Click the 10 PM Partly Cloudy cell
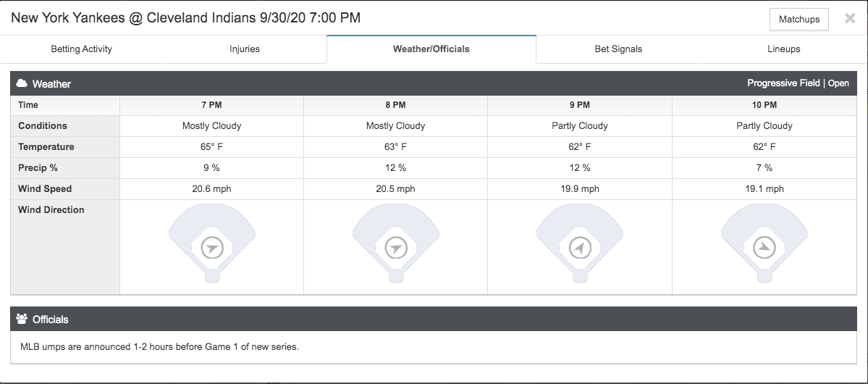Viewport: 868px width, 384px height. pos(764,126)
